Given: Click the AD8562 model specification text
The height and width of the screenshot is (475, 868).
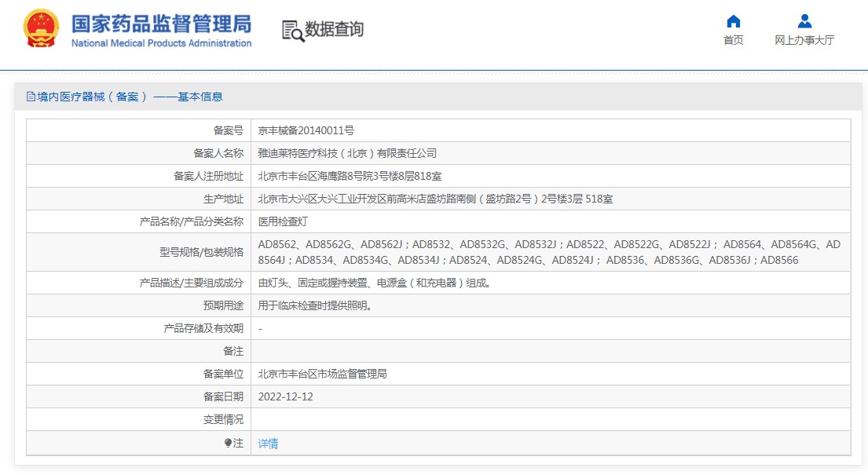Looking at the screenshot, I should 277,244.
